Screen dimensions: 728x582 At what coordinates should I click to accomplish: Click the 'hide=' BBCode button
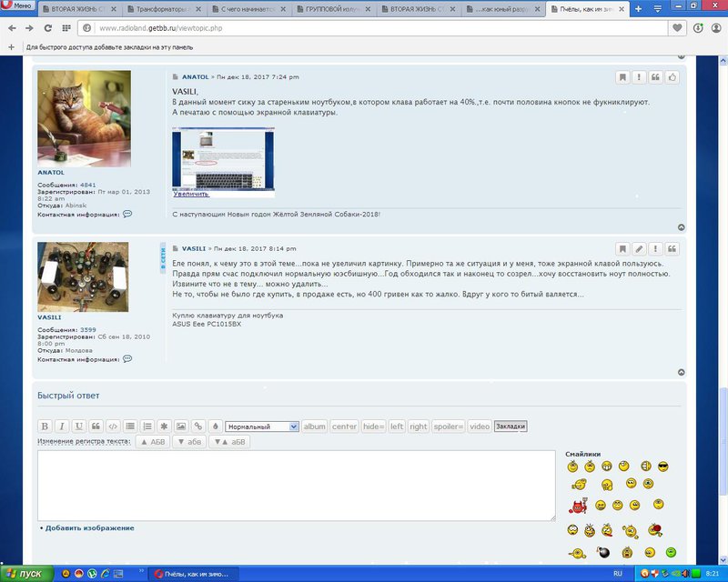coord(374,426)
